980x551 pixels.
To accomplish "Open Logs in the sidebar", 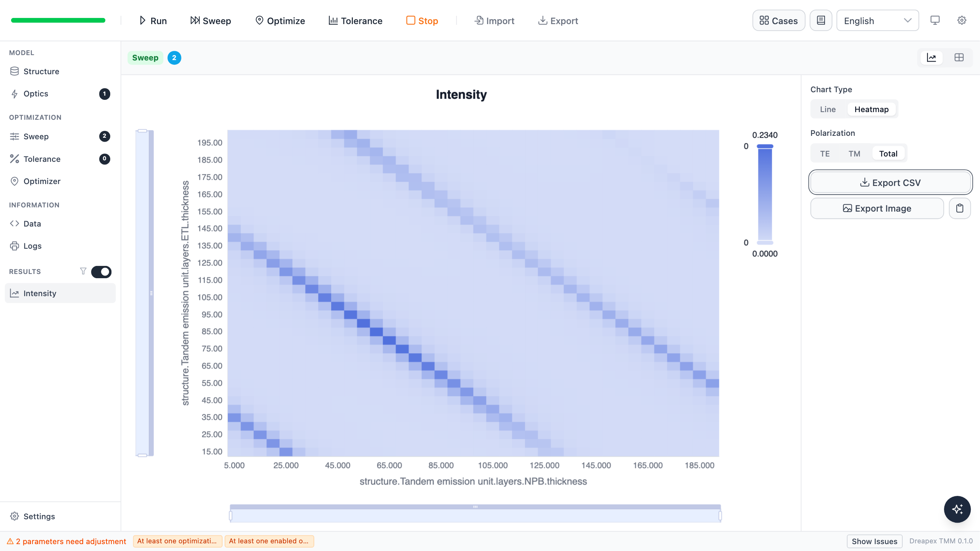I will tap(60, 246).
